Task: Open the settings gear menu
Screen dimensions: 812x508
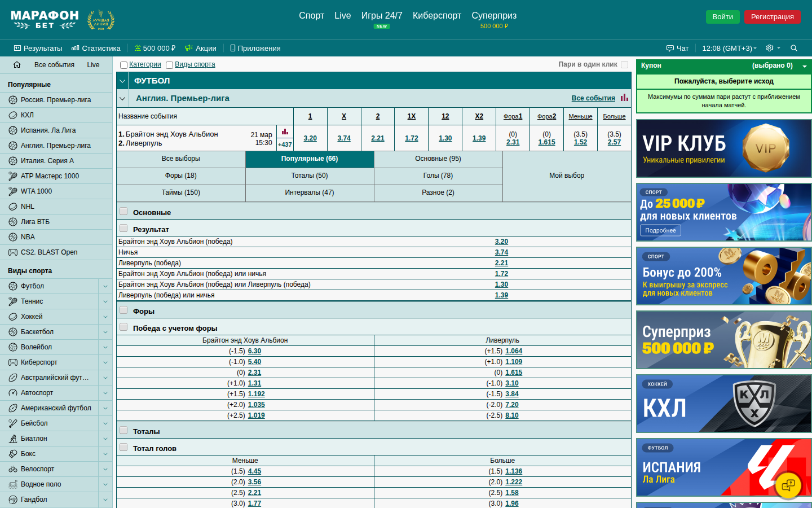Action: 770,48
